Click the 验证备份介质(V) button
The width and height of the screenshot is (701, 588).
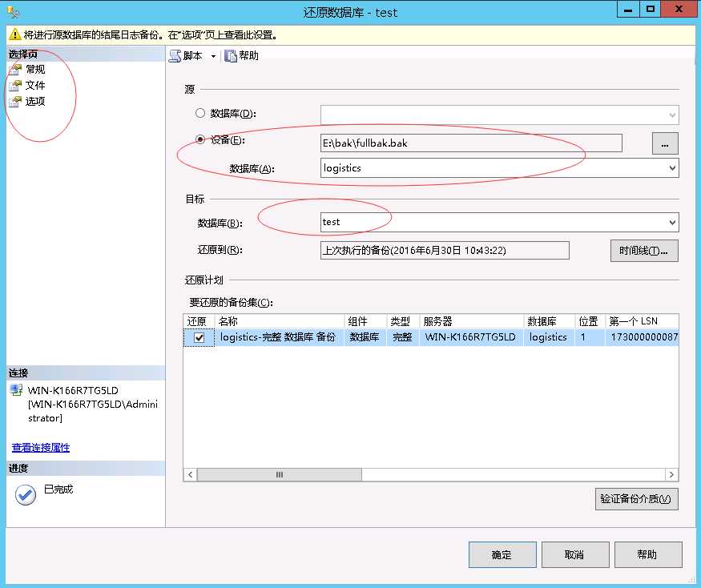pyautogui.click(x=637, y=499)
